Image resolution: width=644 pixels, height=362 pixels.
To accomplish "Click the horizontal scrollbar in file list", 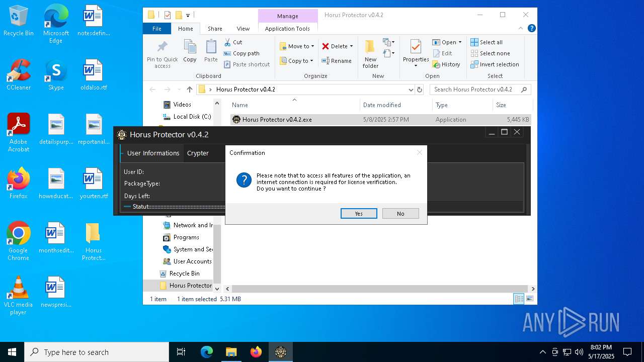I will 380,289.
